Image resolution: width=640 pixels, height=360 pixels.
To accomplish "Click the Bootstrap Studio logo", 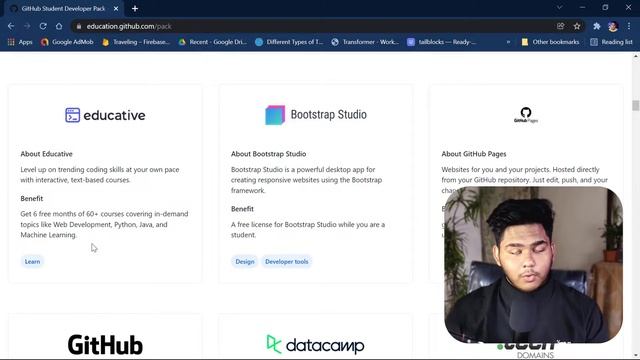I will (316, 115).
